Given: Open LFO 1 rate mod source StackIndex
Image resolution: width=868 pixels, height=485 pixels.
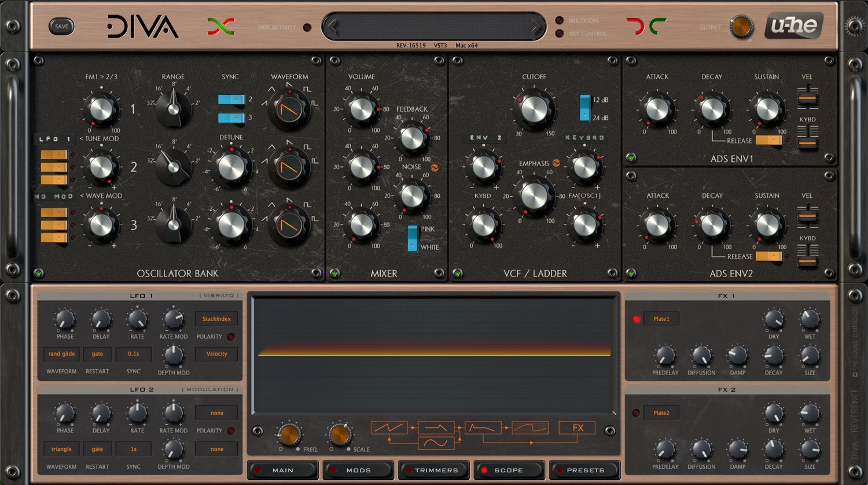Looking at the screenshot, I should pyautogui.click(x=216, y=319).
